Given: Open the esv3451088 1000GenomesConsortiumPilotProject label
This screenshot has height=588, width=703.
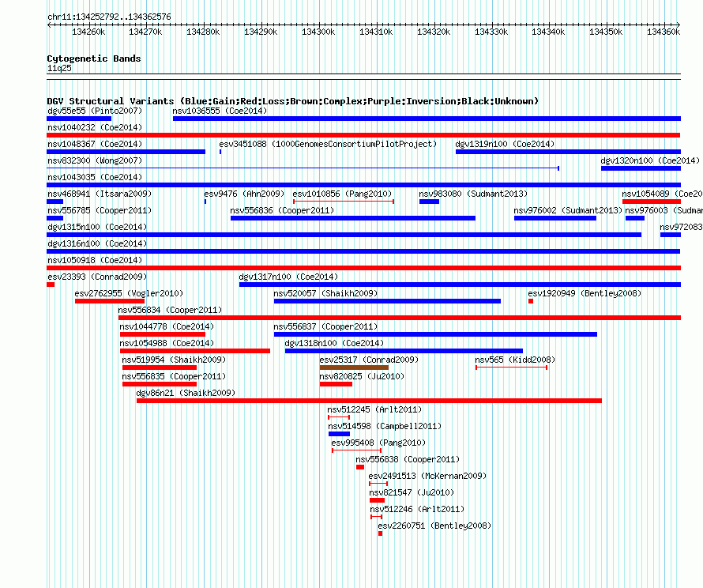Looking at the screenshot, I should coord(328,144).
